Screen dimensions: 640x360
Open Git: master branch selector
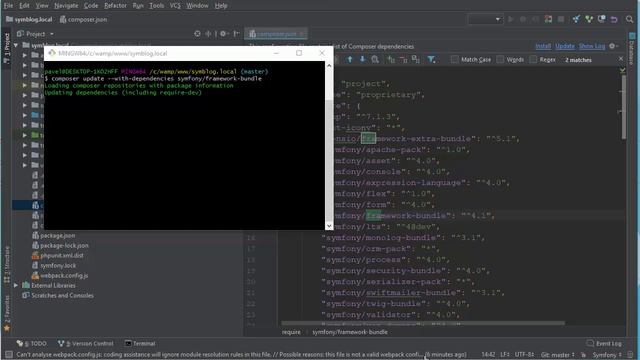[x=558, y=355]
